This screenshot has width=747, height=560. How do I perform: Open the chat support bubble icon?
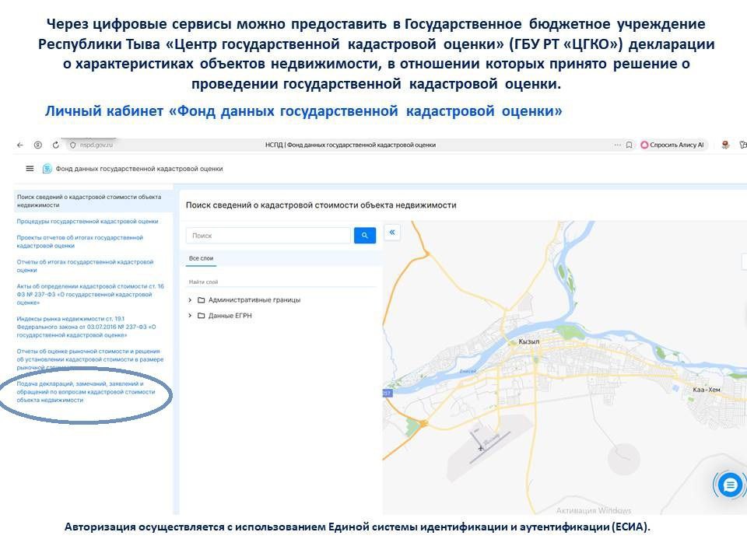click(729, 485)
